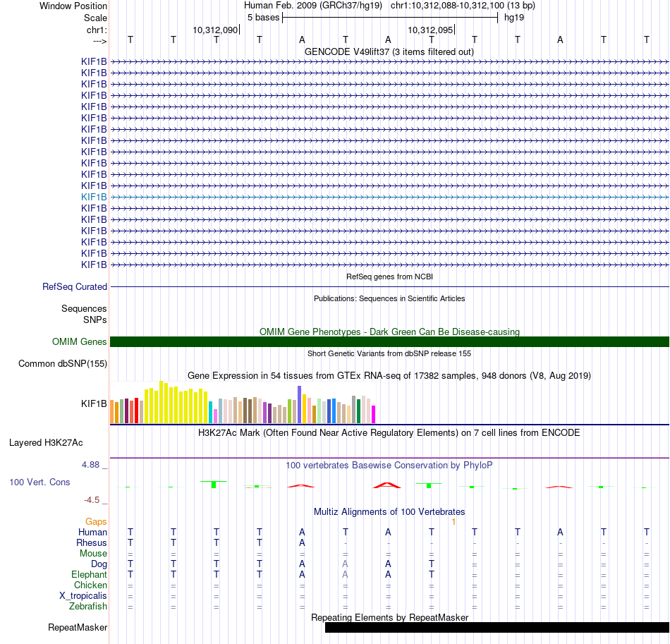This screenshot has width=670, height=644.
Task: Click the magenta last bar of GTEx chart
Action: tap(374, 414)
